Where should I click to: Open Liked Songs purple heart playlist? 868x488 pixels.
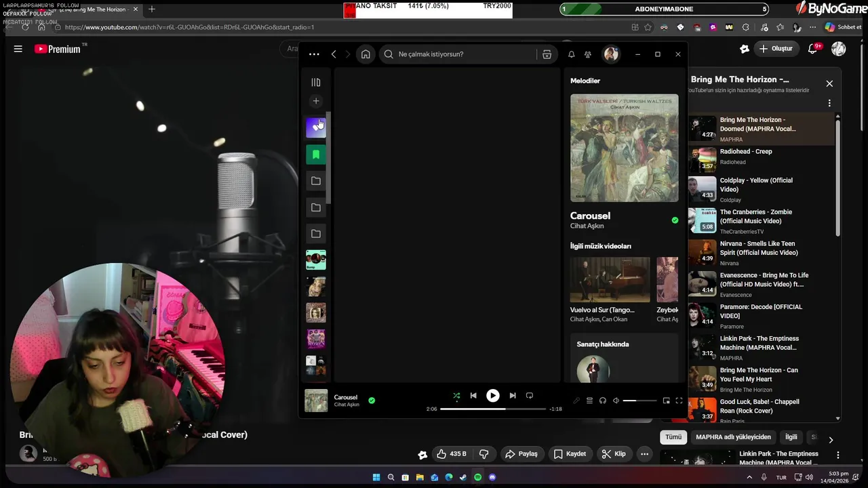[x=316, y=127]
